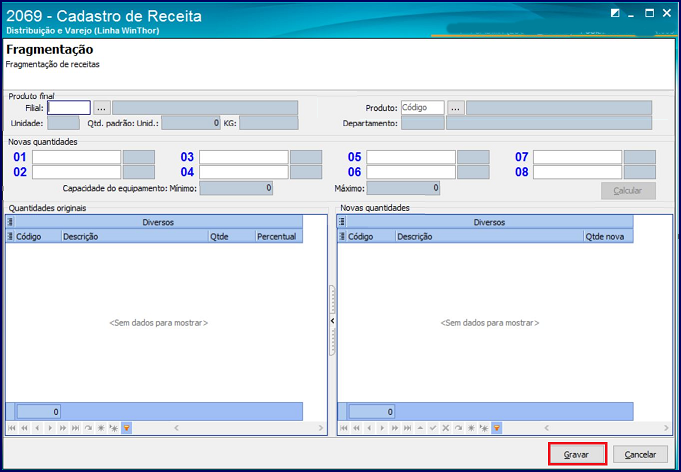Screen dimensions: 681x472
Task: Open Filial lookup with the ellipsis button
Action: (102, 108)
